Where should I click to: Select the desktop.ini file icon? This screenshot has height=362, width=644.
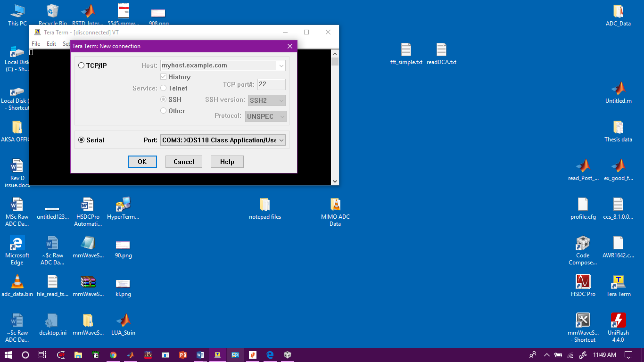tap(52, 324)
